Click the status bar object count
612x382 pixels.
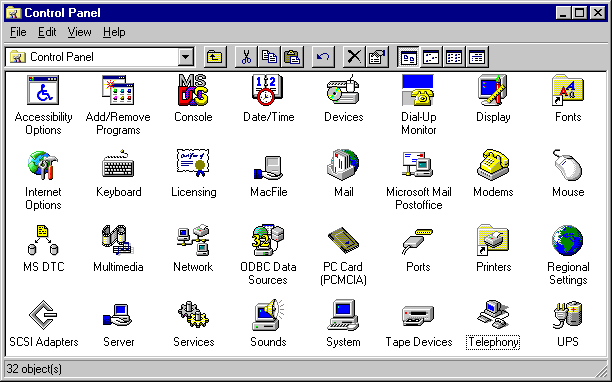tap(34, 369)
